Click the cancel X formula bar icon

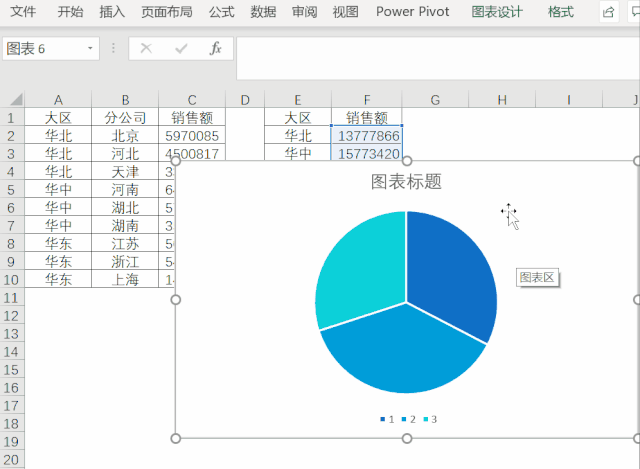coord(146,49)
